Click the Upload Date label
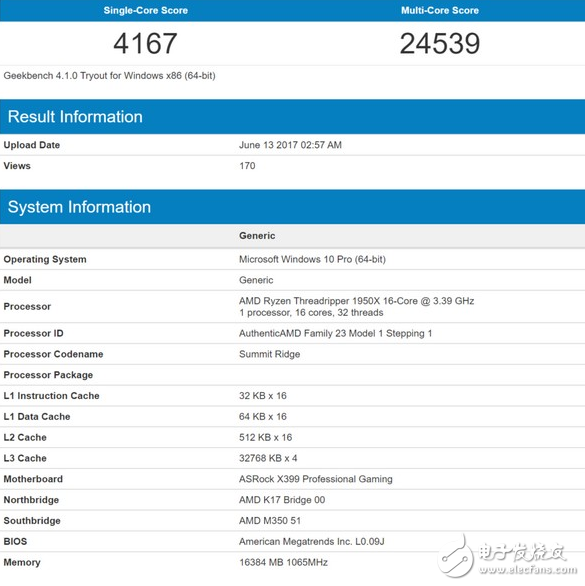Screen dimensions: 585x586 (32, 145)
